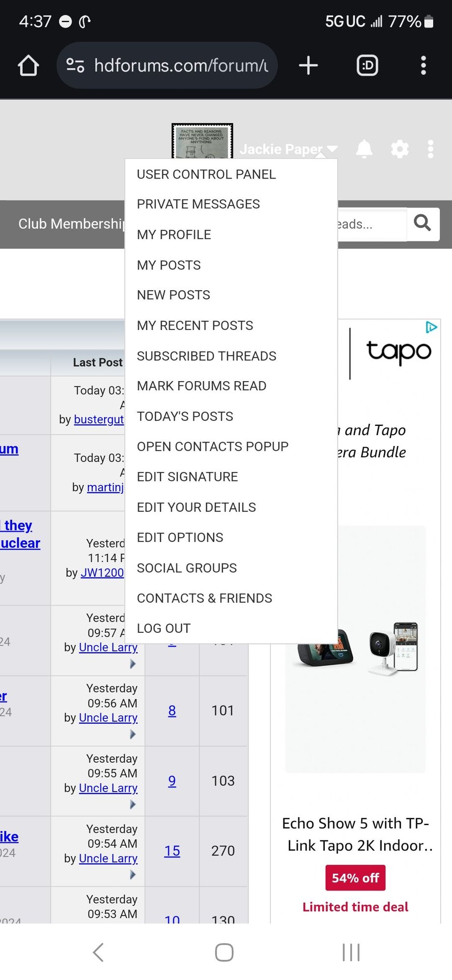The image size is (452, 980).
Task: Tap the site info icon in address bar
Action: (x=75, y=65)
